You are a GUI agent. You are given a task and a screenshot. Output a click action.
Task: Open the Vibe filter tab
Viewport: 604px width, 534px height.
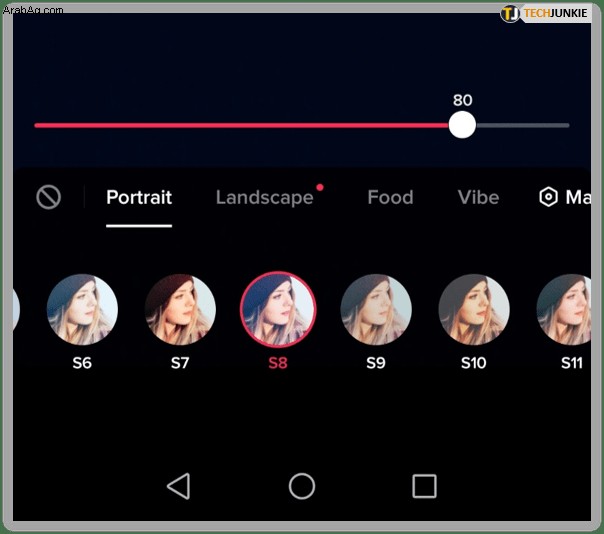pos(478,197)
